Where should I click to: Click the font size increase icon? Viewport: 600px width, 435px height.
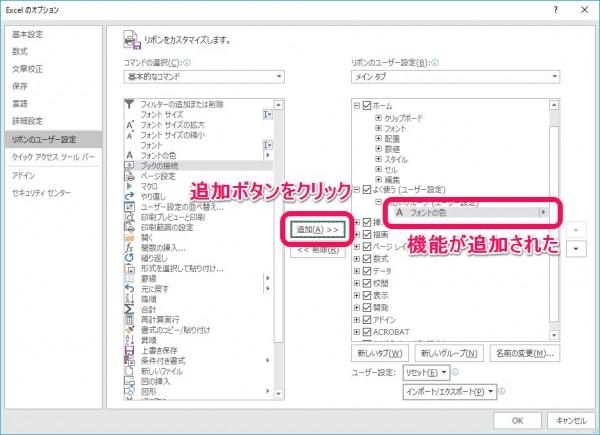point(130,125)
